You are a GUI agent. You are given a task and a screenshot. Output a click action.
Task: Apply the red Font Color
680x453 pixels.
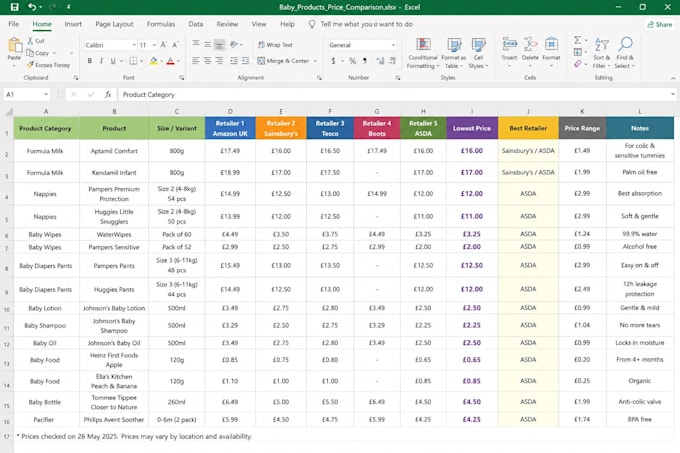tap(170, 61)
